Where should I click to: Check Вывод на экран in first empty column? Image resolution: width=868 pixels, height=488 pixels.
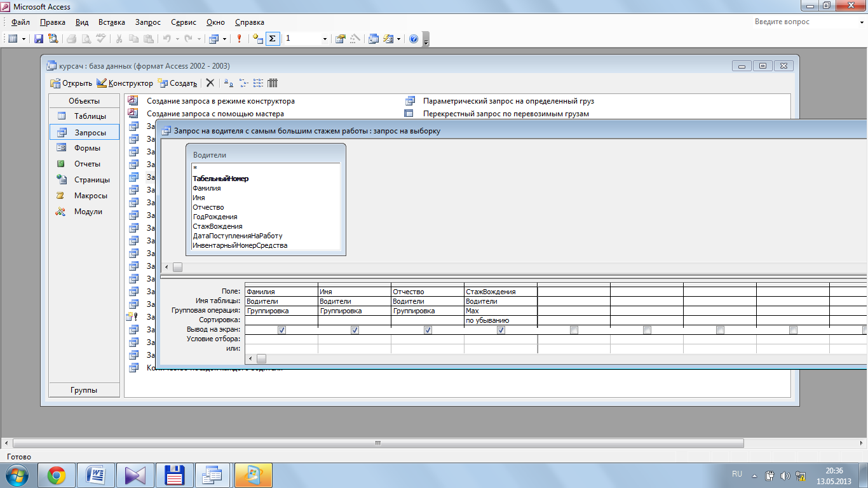(x=574, y=330)
